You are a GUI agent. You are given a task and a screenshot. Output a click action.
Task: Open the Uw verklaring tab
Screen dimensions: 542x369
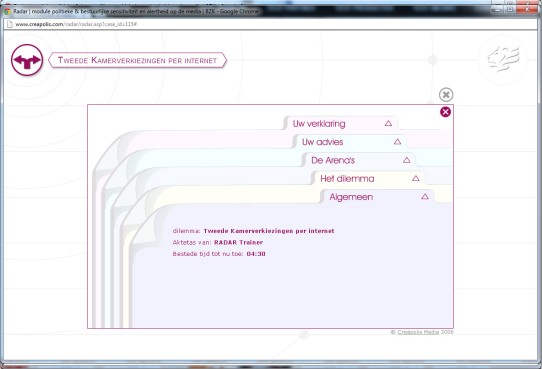340,123
